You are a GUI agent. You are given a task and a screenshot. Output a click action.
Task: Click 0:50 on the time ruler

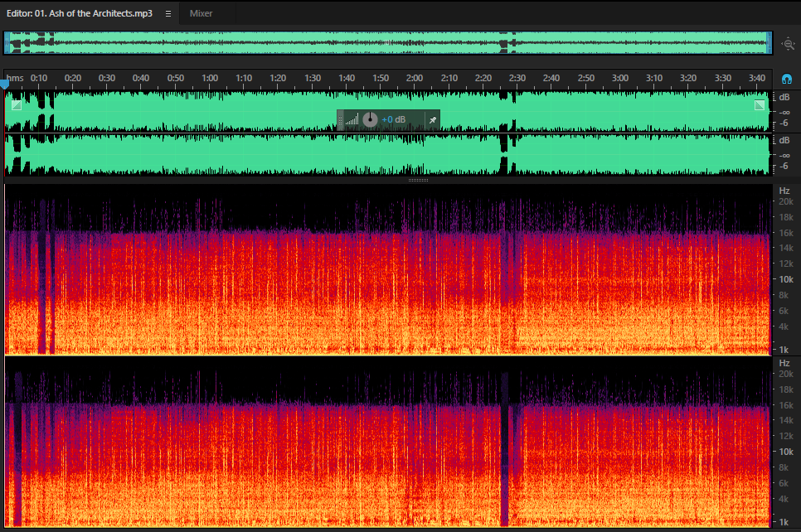pyautogui.click(x=176, y=78)
